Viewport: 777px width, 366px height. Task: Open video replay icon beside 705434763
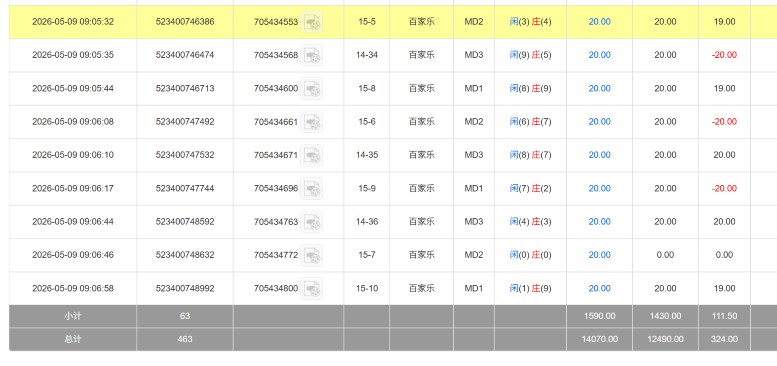tap(312, 221)
